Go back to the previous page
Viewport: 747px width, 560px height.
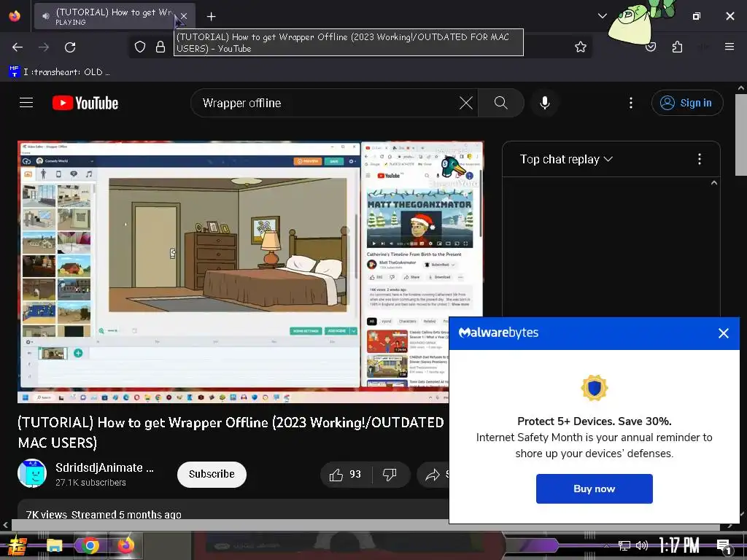[x=18, y=47]
